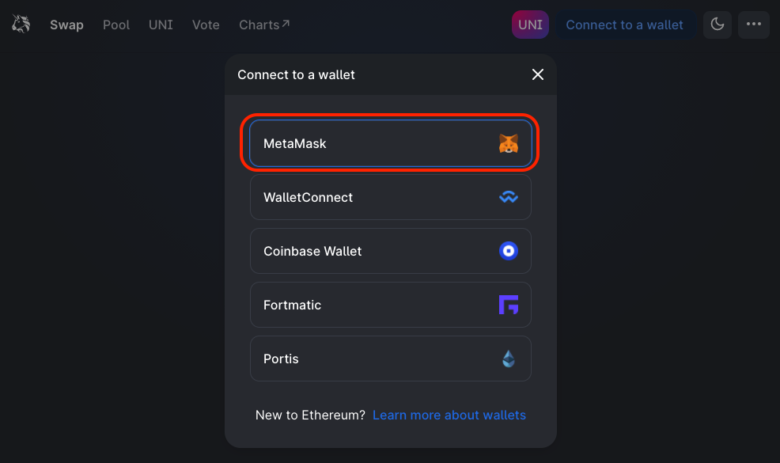Click the pink UNI badge button
This screenshot has height=463, width=780.
pos(530,24)
